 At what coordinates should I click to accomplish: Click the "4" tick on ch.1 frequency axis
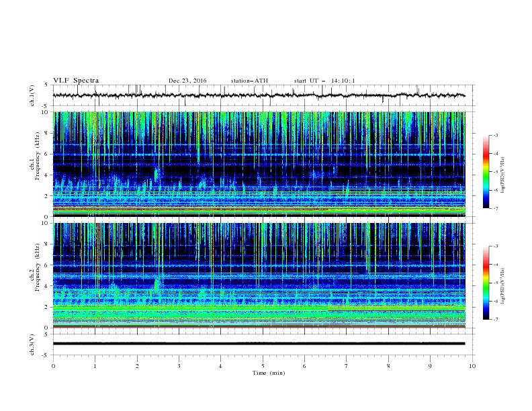[x=46, y=175]
